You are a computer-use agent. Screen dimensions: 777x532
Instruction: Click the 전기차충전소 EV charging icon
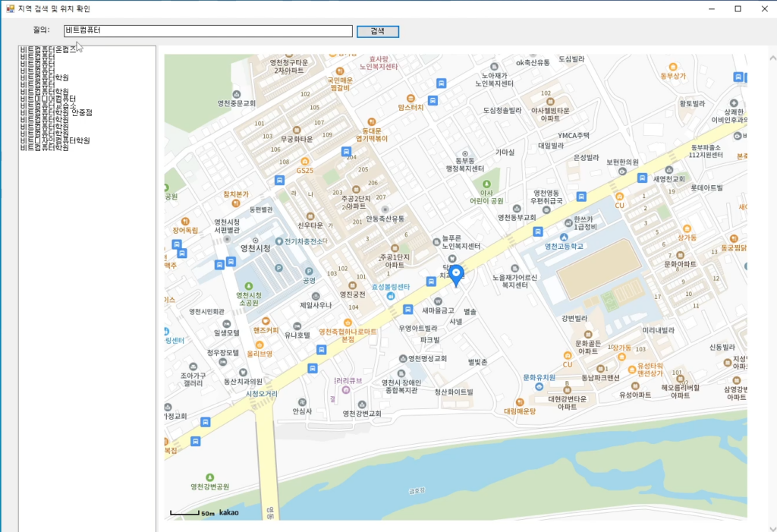[x=279, y=241]
